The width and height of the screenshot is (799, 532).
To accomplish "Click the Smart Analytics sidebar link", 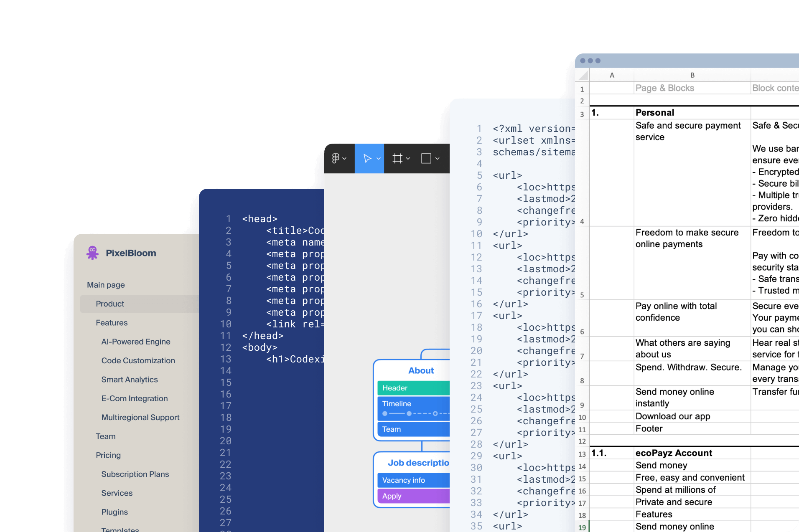I will pos(130,379).
